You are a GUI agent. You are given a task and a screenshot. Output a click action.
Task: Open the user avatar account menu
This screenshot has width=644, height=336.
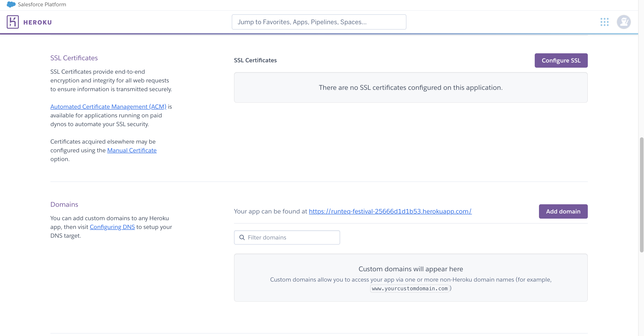click(x=623, y=22)
